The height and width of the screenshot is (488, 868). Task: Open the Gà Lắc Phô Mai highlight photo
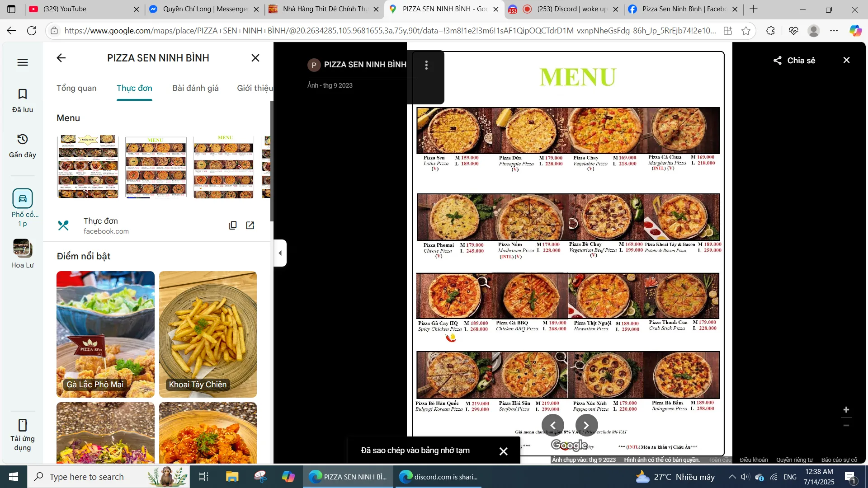pos(105,334)
